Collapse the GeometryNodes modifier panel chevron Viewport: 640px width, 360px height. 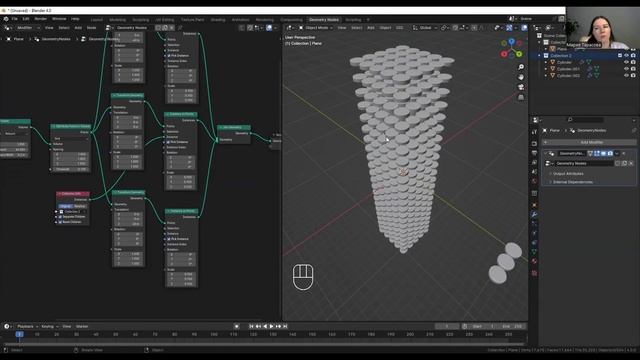tap(546, 153)
